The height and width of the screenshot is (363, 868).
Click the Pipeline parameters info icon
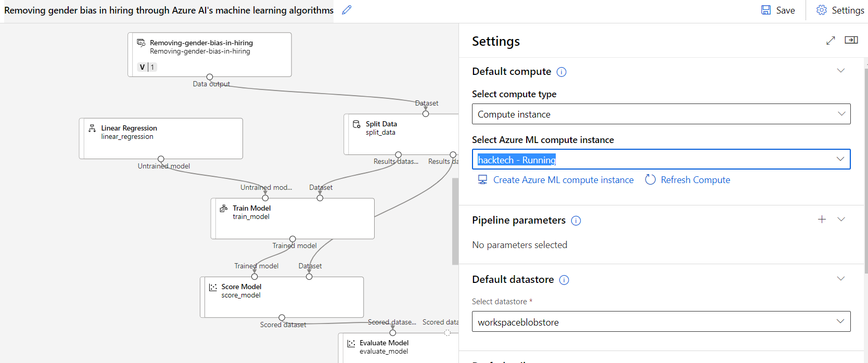click(x=576, y=221)
